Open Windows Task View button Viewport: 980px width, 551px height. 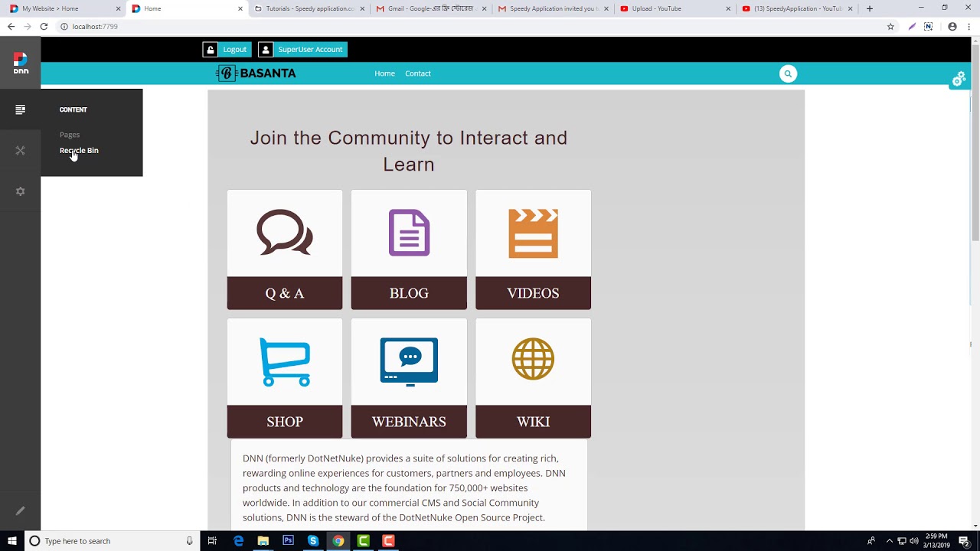212,541
